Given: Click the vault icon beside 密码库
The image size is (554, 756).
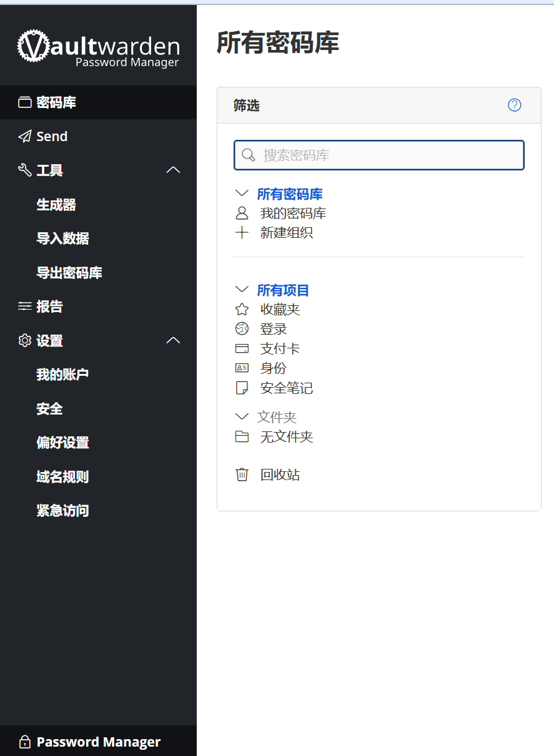Looking at the screenshot, I should (x=24, y=102).
